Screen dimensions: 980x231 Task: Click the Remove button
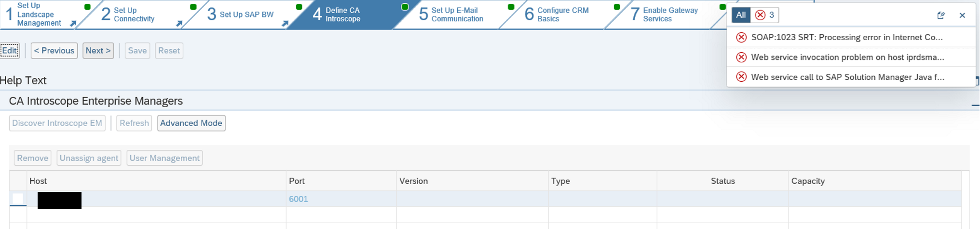coord(32,158)
